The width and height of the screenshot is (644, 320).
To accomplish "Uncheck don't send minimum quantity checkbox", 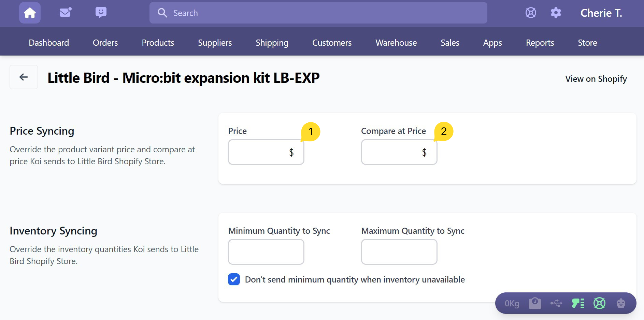I will point(234,279).
